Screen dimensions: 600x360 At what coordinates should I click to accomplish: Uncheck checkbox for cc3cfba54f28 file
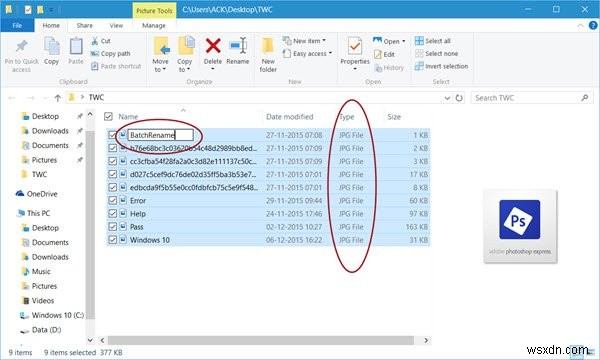pos(112,161)
